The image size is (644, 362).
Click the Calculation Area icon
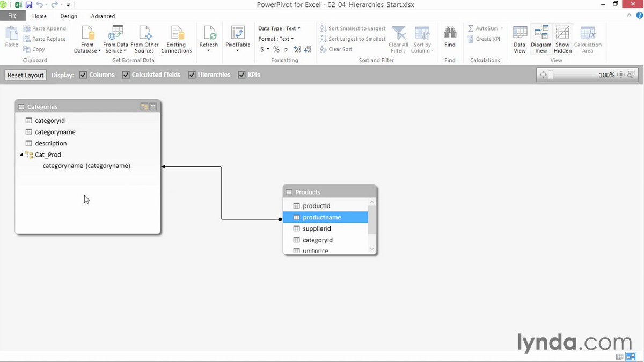[x=588, y=33]
